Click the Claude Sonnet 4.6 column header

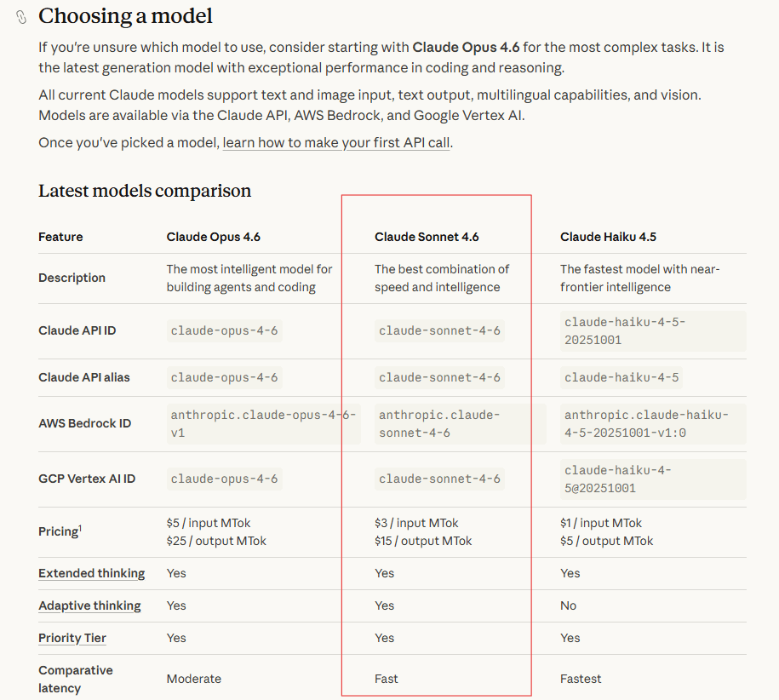point(427,237)
